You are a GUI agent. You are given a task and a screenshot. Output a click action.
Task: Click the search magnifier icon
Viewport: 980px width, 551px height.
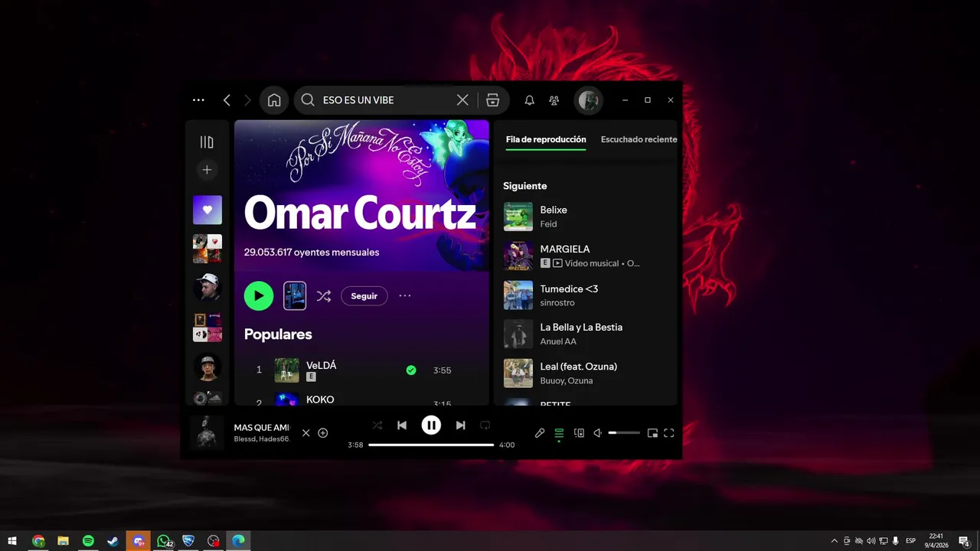click(308, 100)
